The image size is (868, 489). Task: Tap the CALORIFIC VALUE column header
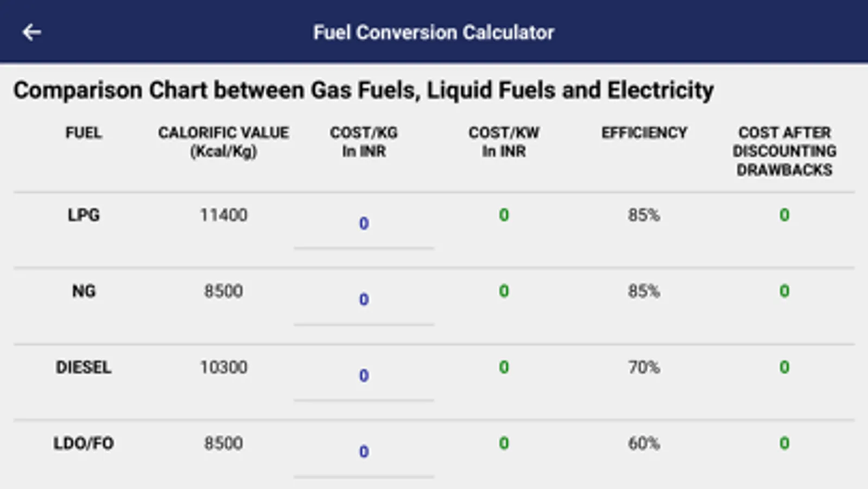[224, 141]
